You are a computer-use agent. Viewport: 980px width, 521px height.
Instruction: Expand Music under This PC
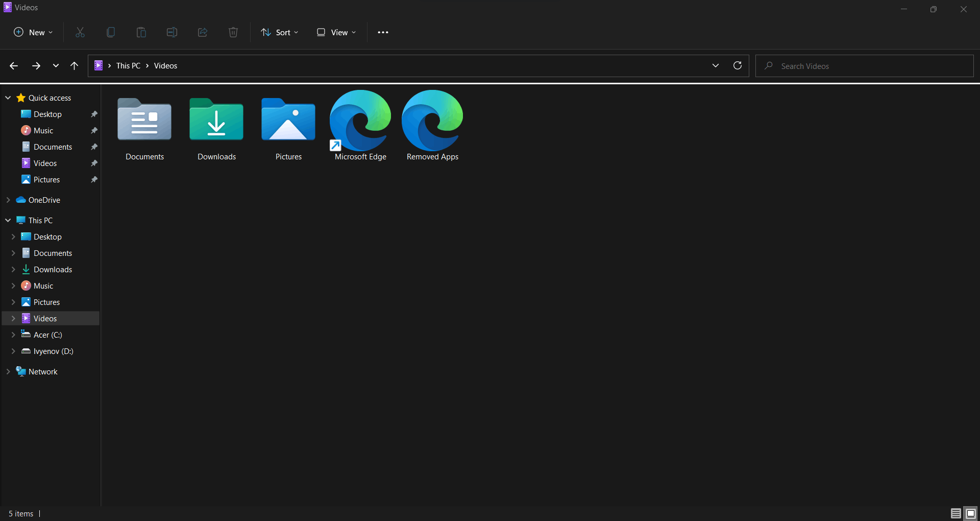coord(13,286)
